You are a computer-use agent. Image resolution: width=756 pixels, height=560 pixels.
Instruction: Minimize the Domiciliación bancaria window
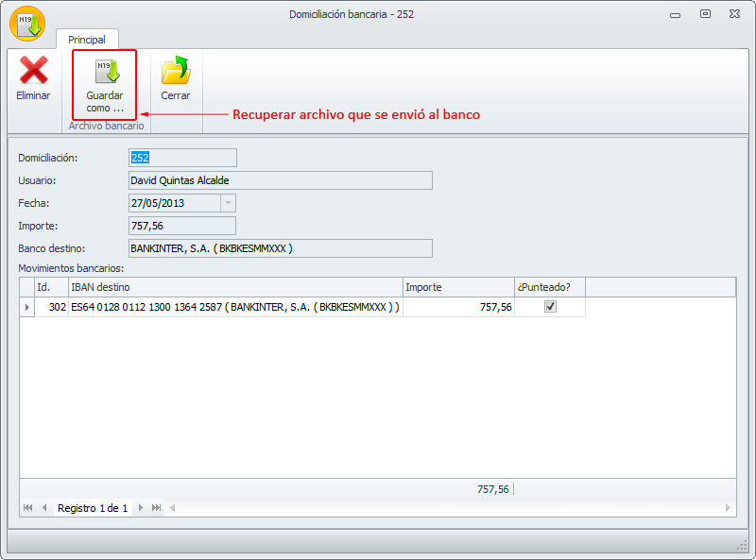[675, 15]
